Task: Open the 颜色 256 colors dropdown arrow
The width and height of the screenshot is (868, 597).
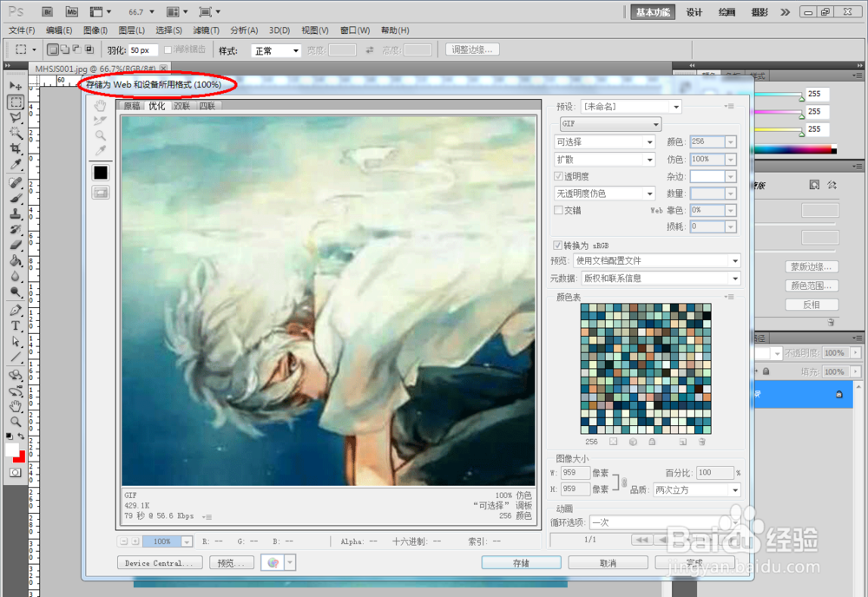Action: tap(731, 142)
